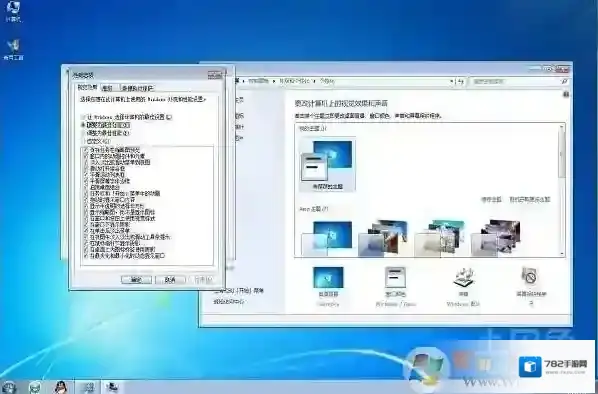Select the Unsaved Theme thumbnail
This screenshot has height=394, width=598.
pyautogui.click(x=328, y=164)
